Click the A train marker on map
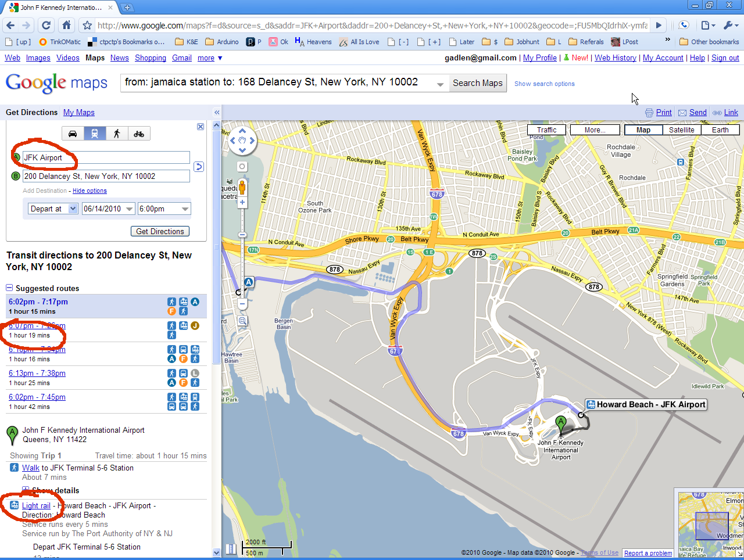This screenshot has width=744, height=560. click(249, 282)
